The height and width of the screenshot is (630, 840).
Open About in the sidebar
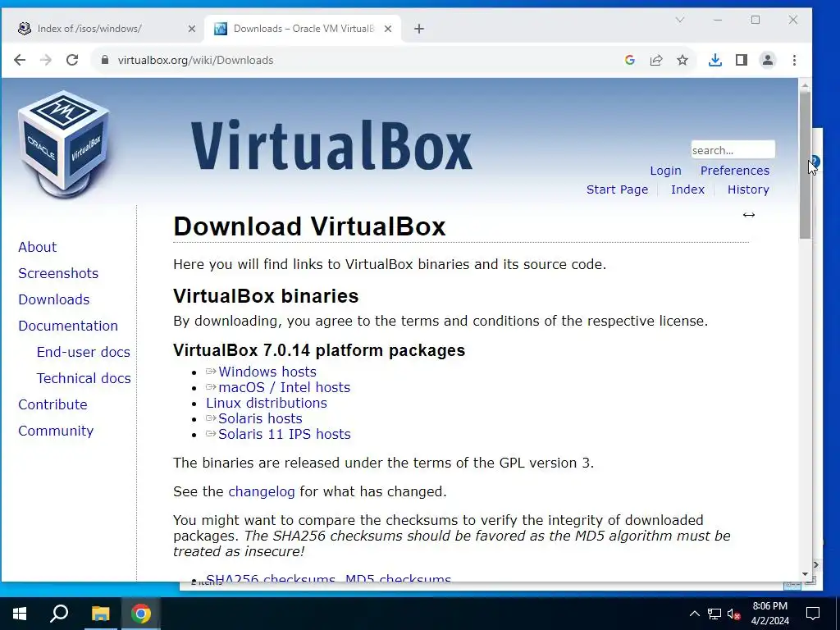tap(38, 247)
